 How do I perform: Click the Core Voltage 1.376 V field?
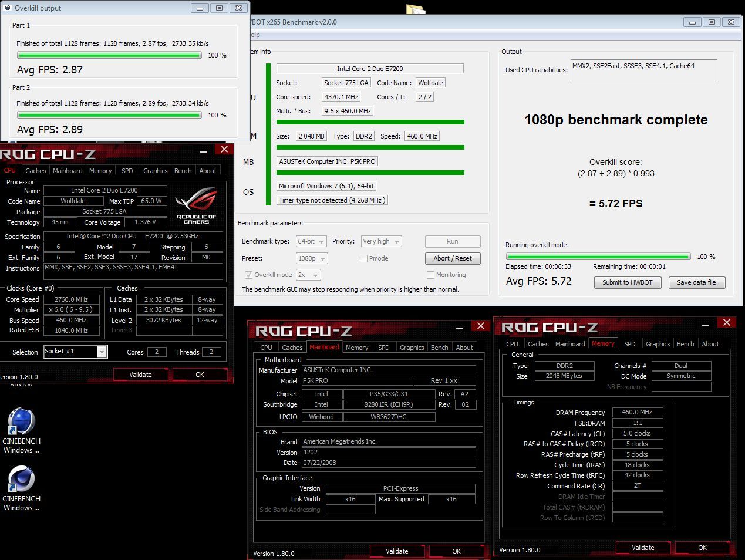(146, 222)
